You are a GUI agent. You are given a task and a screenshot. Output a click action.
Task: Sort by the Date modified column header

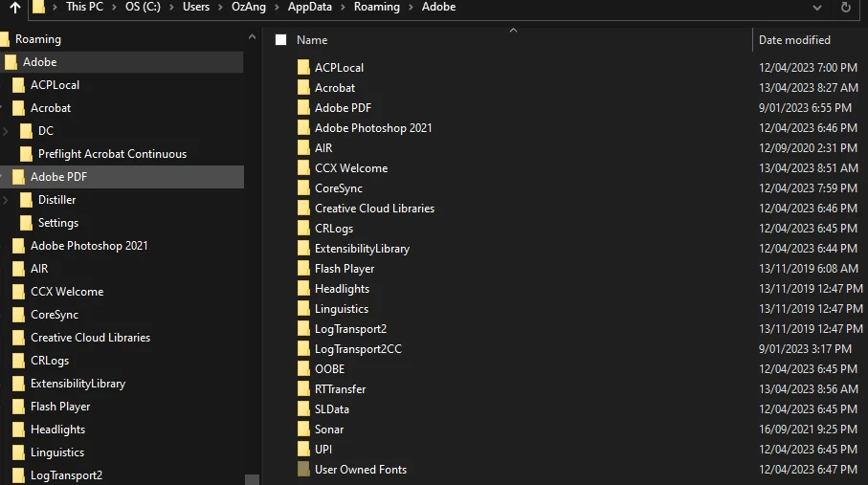[x=794, y=40]
